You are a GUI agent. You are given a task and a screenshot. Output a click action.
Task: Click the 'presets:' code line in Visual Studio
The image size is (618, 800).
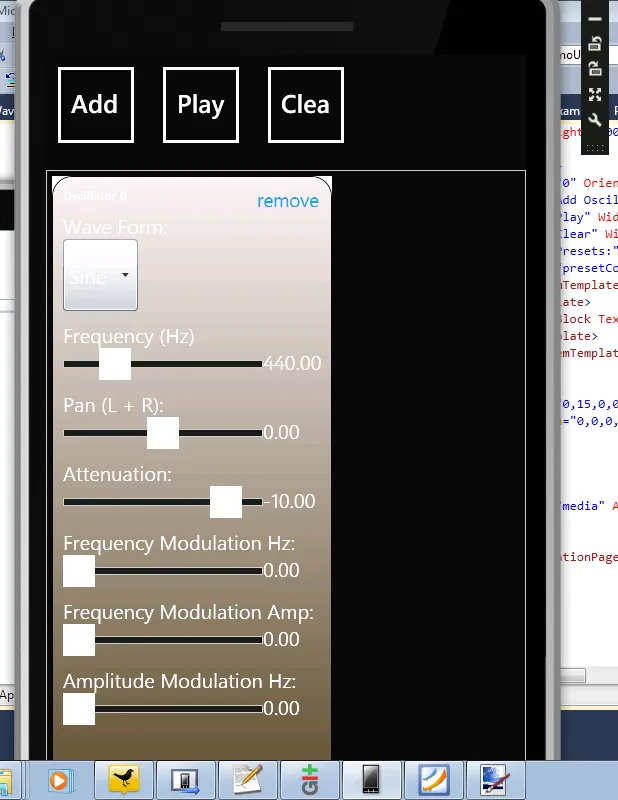pos(589,251)
